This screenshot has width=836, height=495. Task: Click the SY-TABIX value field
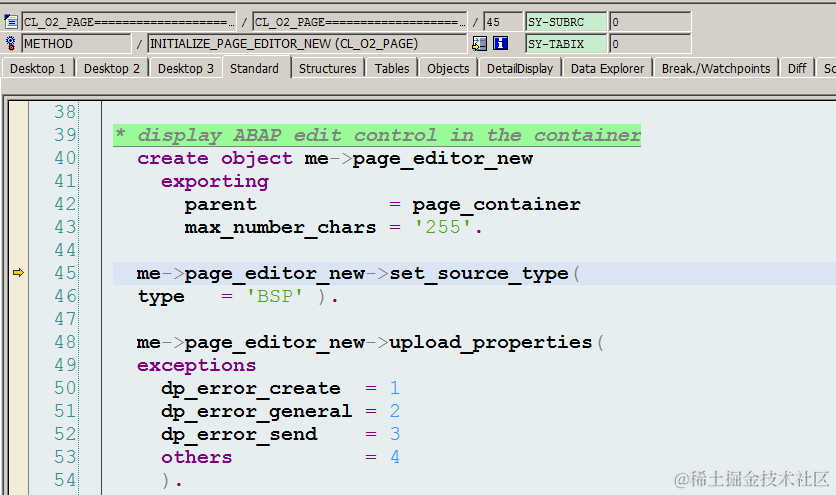coord(650,43)
